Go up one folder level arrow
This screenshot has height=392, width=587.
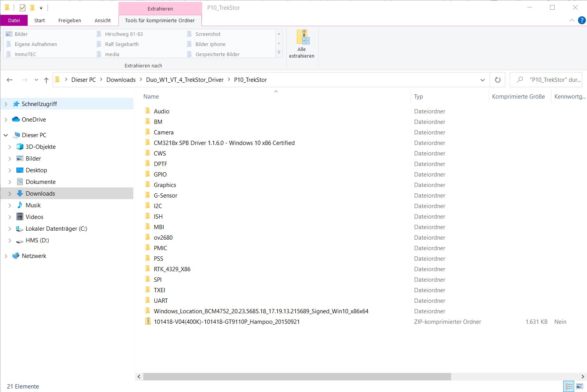click(46, 80)
